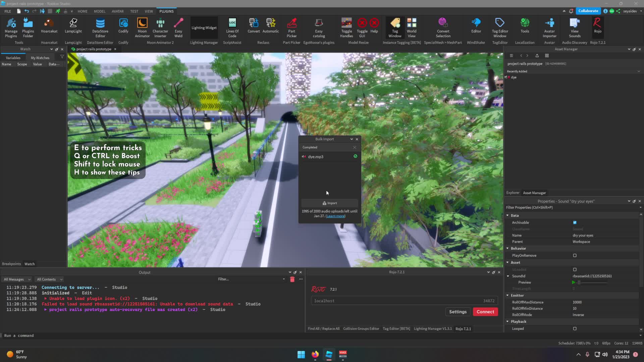Uncheck the Archivable property checkbox

(575, 223)
